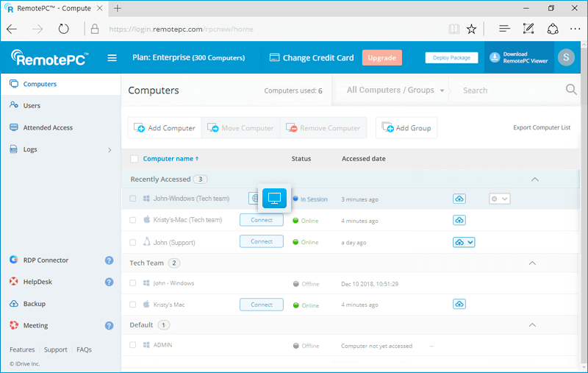Viewport: 588px width, 373px height.
Task: Click browser refresh icon
Action: coord(64,29)
